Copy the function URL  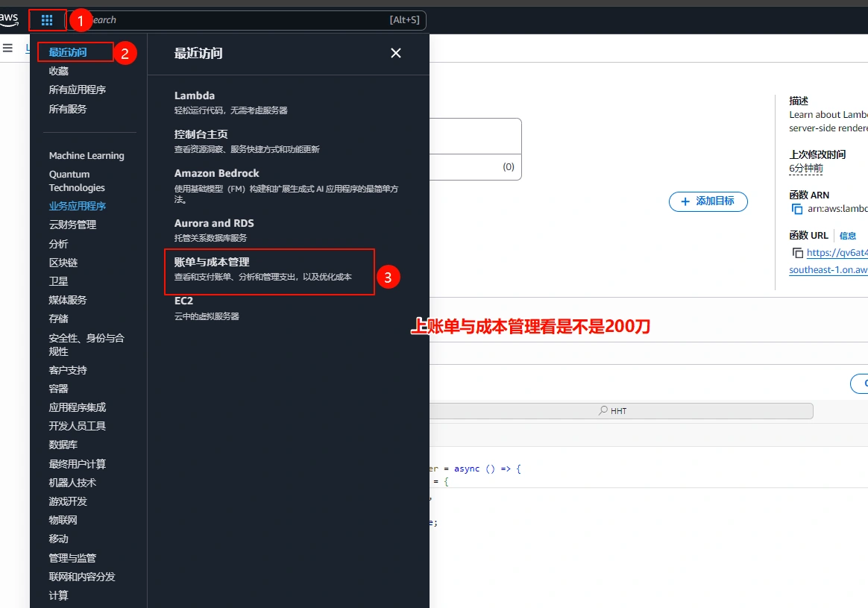(x=797, y=252)
